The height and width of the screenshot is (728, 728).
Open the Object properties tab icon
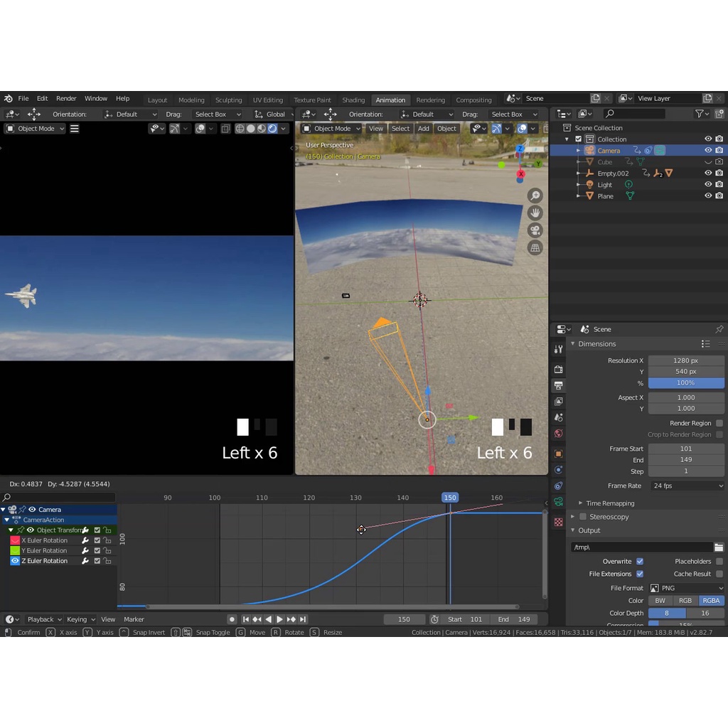coord(559,454)
